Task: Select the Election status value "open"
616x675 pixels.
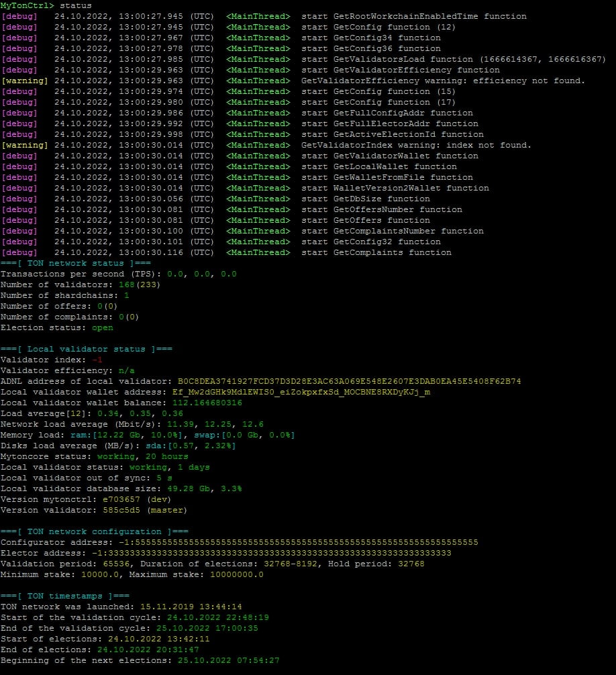Action: click(103, 328)
